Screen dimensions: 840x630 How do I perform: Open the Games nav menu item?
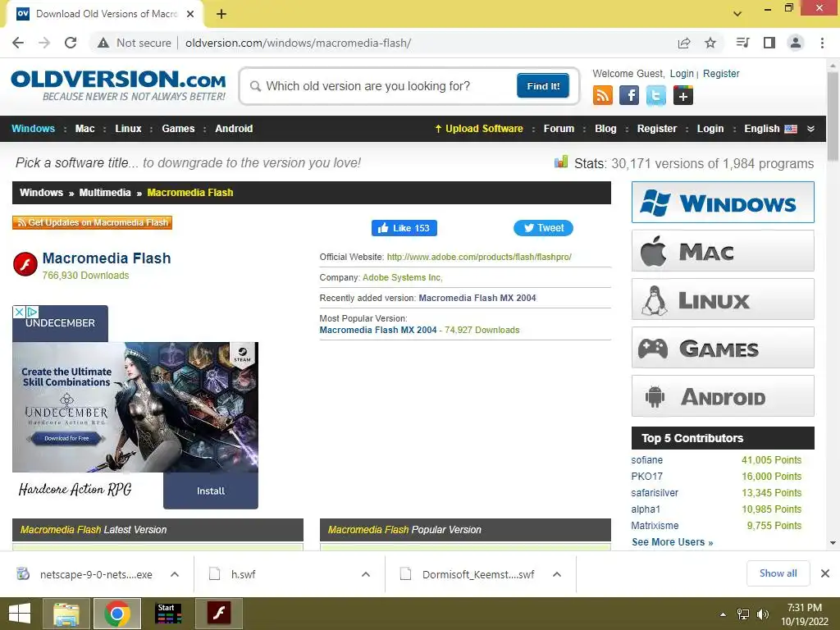[178, 129]
